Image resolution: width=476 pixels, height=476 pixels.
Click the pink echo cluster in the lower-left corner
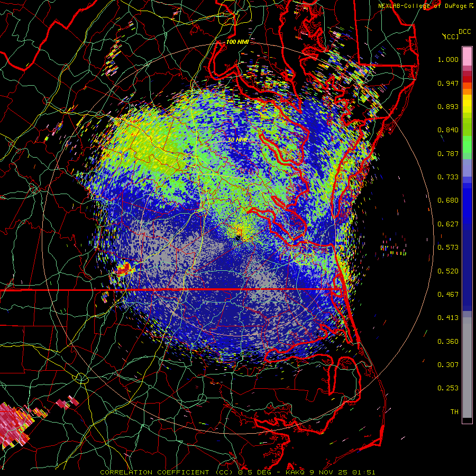[15, 425]
